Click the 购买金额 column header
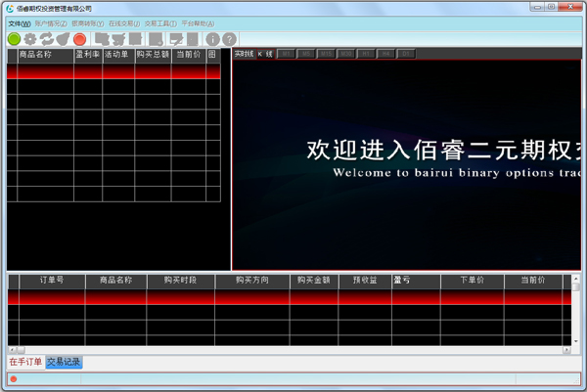Screen dimensions: 587x392 tap(314, 281)
